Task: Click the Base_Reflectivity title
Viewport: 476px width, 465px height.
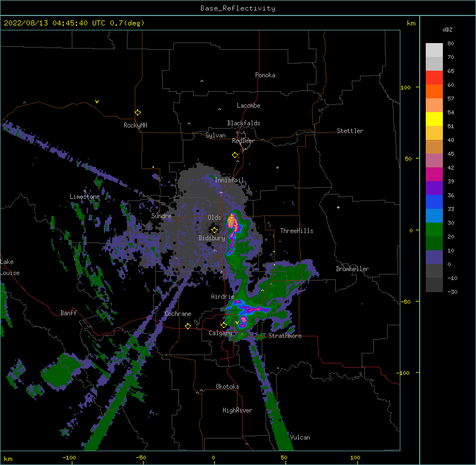Action: (238, 8)
